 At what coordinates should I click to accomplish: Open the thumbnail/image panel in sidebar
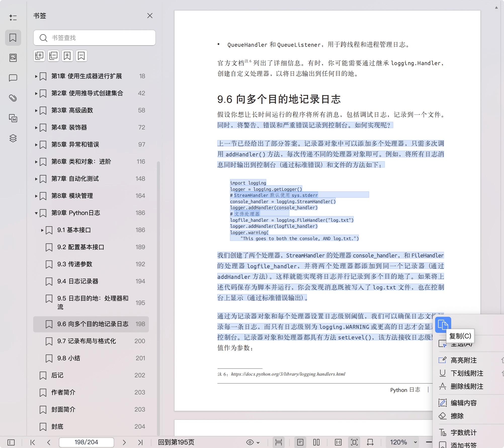point(13,57)
